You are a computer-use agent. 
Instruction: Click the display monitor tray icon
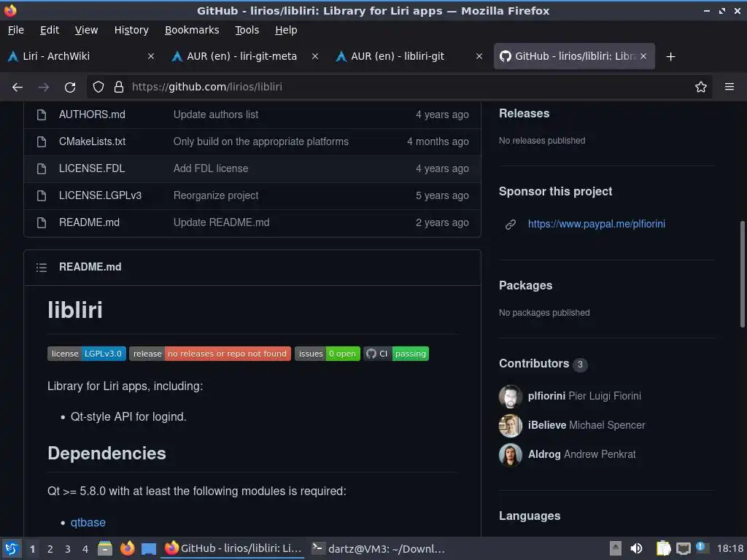click(x=683, y=548)
